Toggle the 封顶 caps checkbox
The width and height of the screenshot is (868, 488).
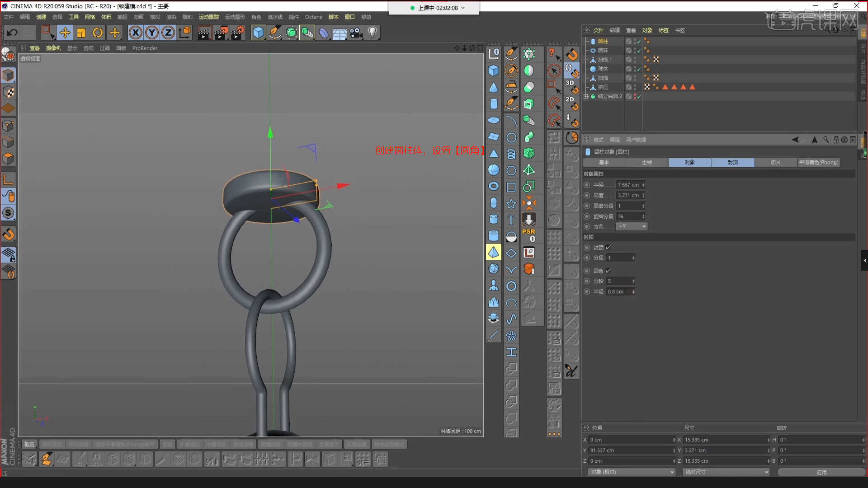point(609,247)
